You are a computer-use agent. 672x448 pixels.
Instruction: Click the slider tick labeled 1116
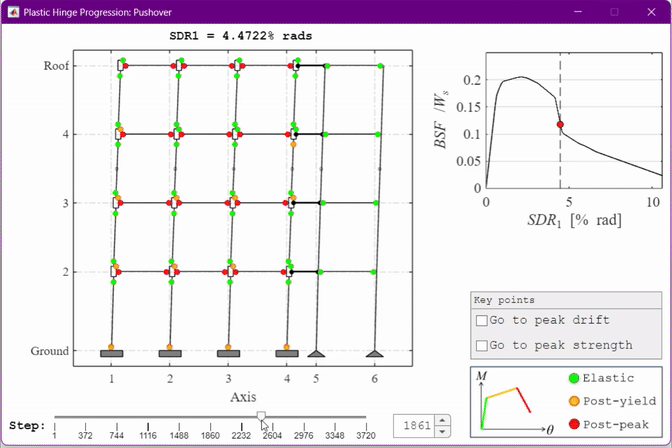pyautogui.click(x=148, y=436)
